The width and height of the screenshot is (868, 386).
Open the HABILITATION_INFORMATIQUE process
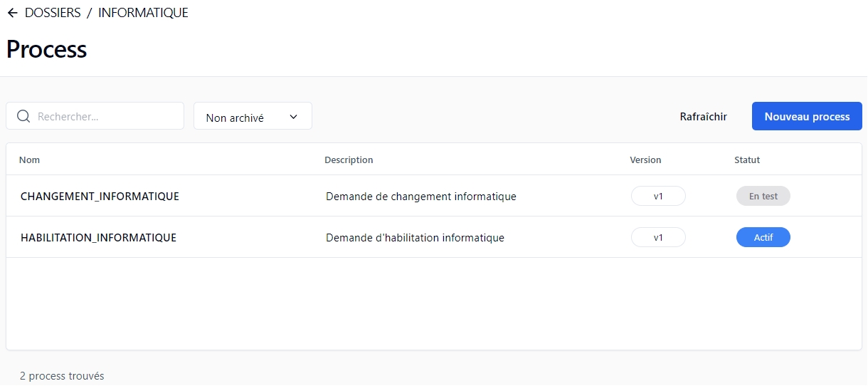(x=98, y=237)
